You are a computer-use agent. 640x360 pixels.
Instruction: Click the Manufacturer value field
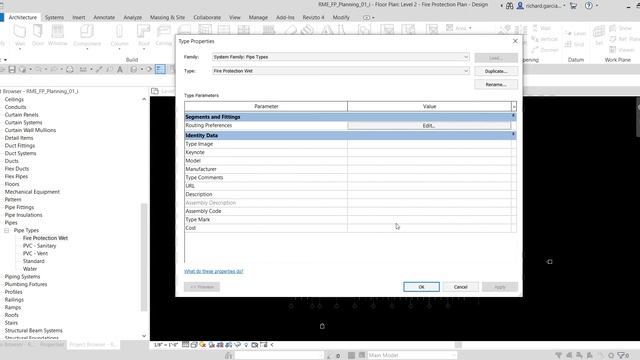(x=429, y=169)
